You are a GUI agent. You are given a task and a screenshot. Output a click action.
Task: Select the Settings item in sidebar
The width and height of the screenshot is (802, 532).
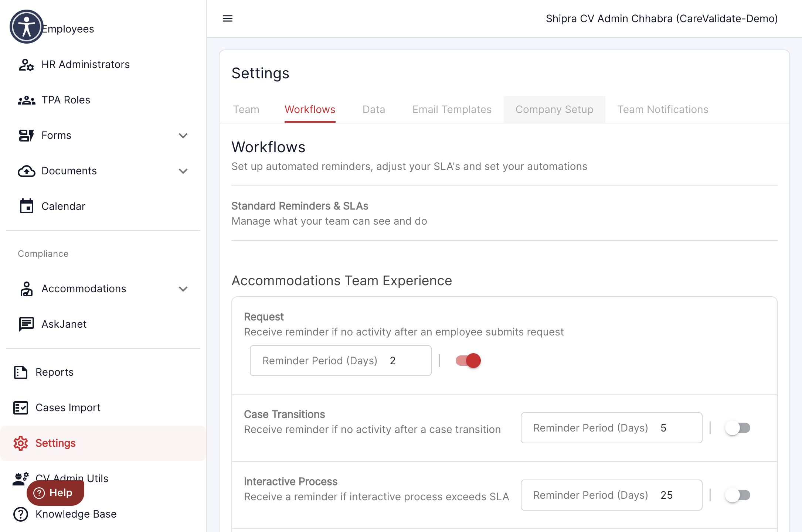(x=103, y=443)
